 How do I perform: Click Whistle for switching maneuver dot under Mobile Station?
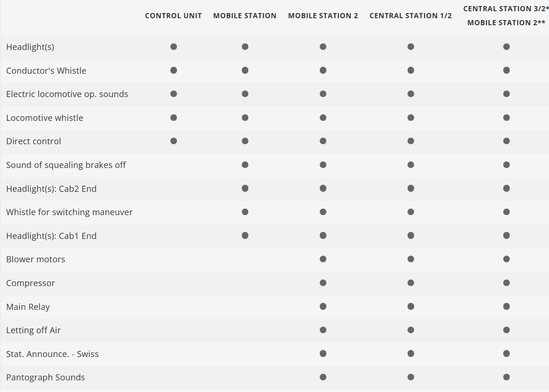coord(245,212)
